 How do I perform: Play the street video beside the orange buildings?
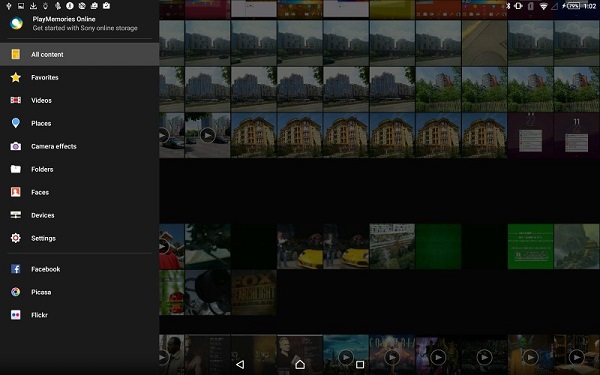207,135
